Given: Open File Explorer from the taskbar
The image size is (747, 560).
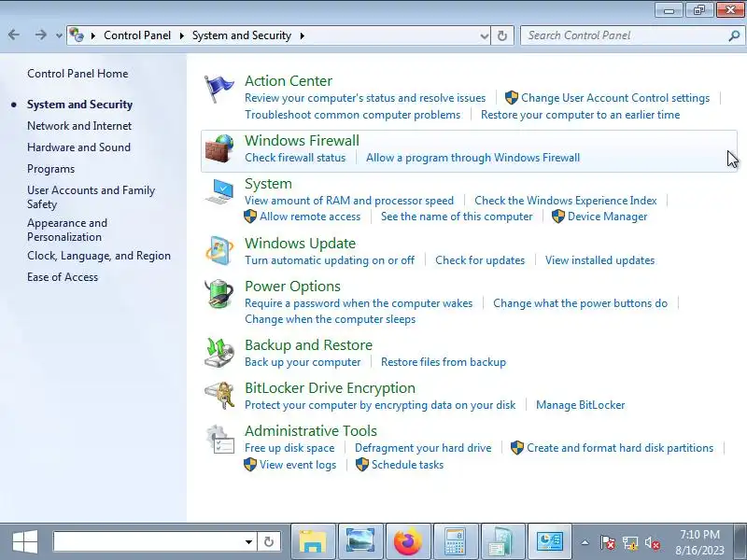Looking at the screenshot, I should coord(313,541).
